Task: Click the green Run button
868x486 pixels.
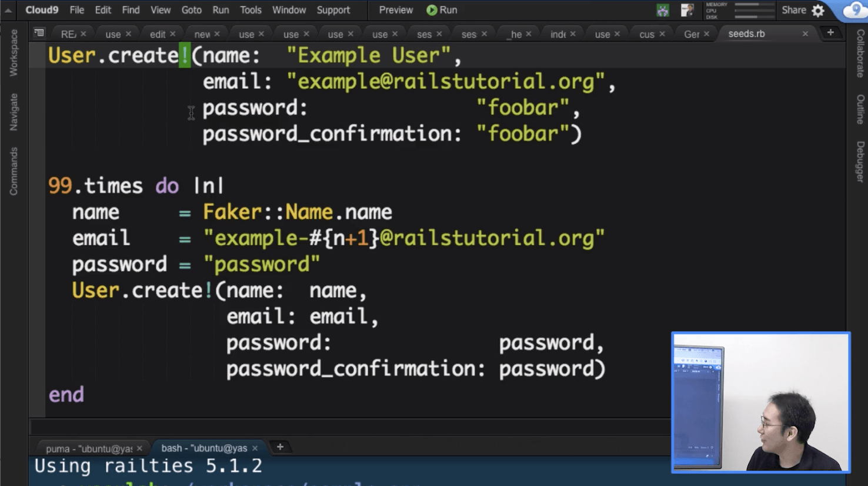Action: click(x=442, y=10)
